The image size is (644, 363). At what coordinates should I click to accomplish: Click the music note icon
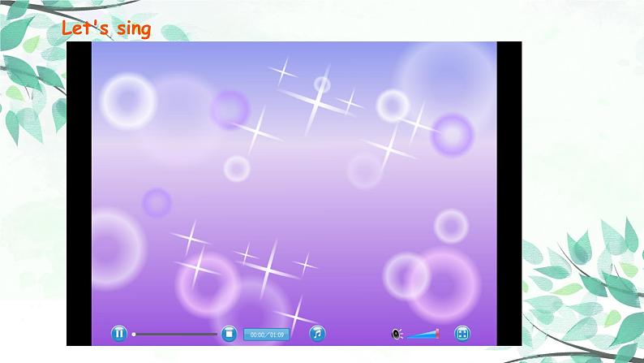pos(317,334)
